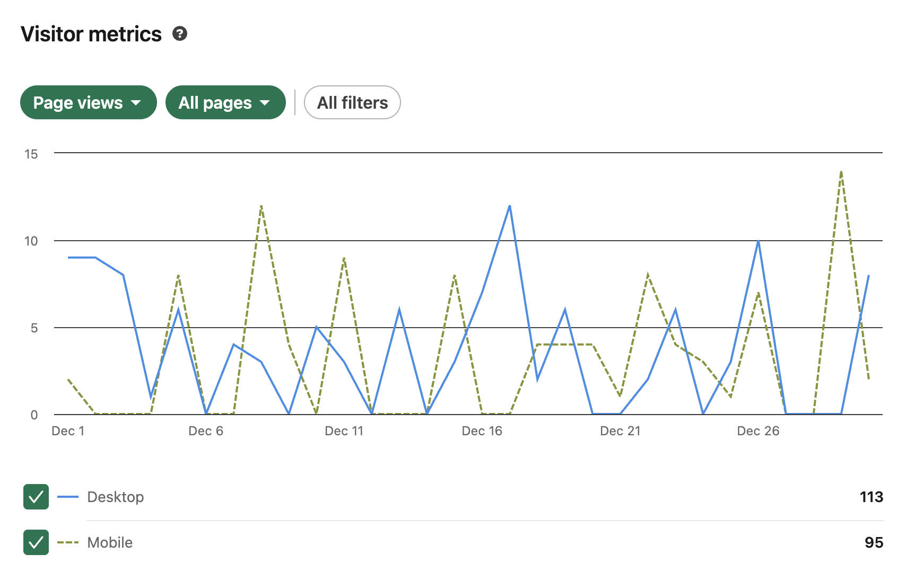Select the Desktop peak of 10 at Dec 26
The width and height of the screenshot is (924, 580).
click(759, 241)
